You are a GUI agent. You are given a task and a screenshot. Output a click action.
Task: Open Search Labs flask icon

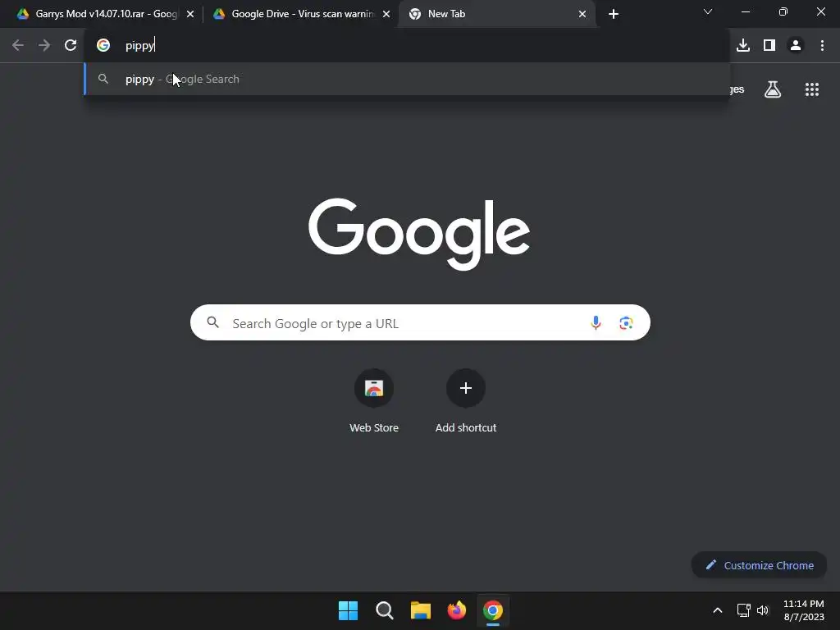click(x=773, y=89)
